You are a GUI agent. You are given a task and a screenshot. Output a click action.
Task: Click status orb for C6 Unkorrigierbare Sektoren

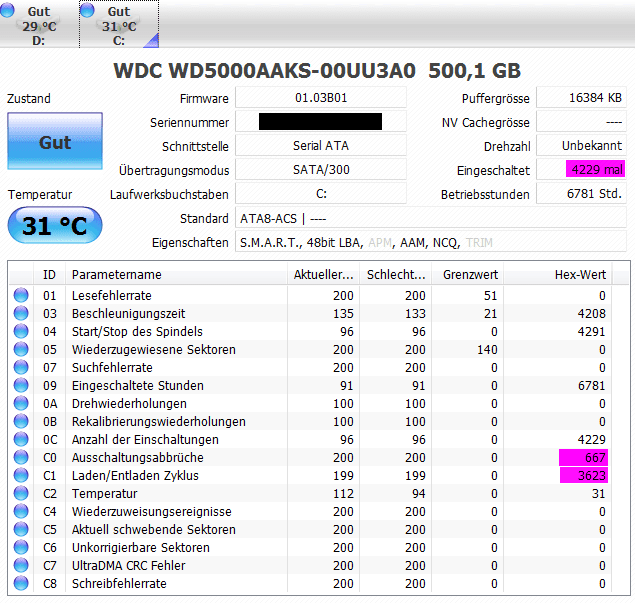click(x=21, y=547)
